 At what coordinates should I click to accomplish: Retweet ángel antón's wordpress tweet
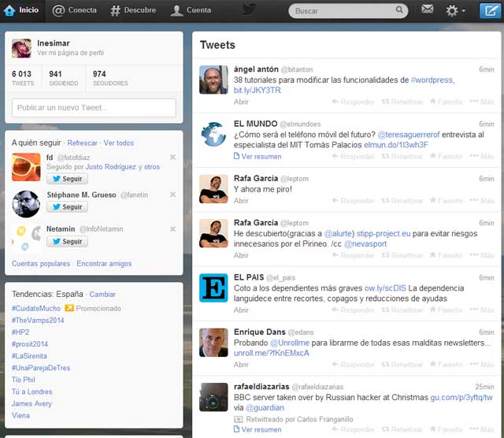point(402,102)
